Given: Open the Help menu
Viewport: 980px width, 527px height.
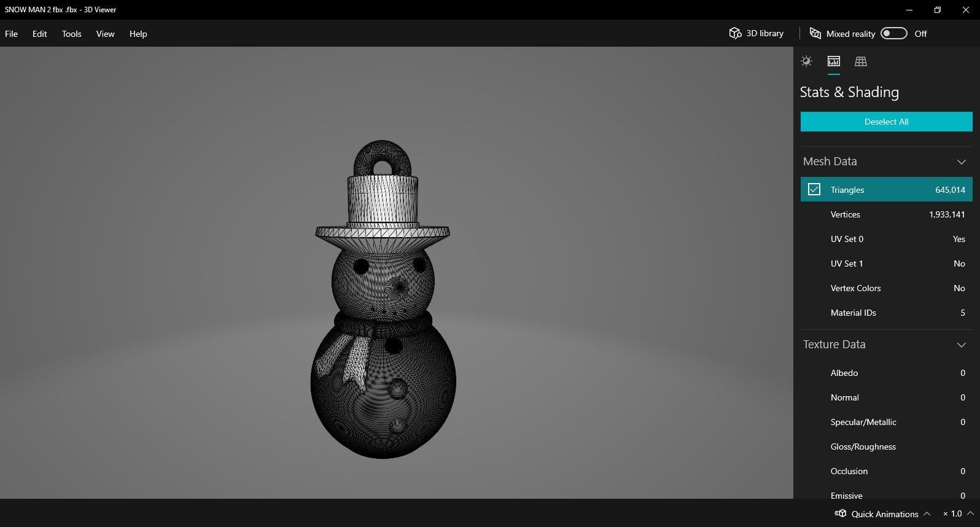Looking at the screenshot, I should click(138, 34).
